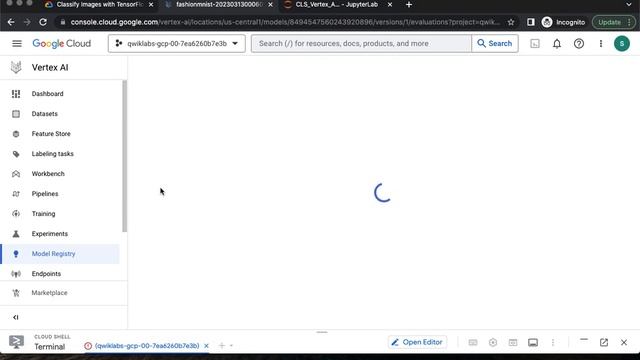Open a new browser tab
The width and height of the screenshot is (640, 360).
pos(409,4)
